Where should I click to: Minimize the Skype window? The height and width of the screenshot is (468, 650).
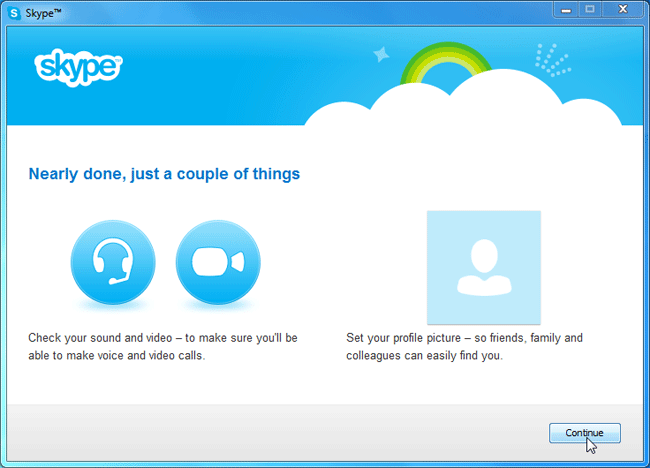click(x=566, y=10)
